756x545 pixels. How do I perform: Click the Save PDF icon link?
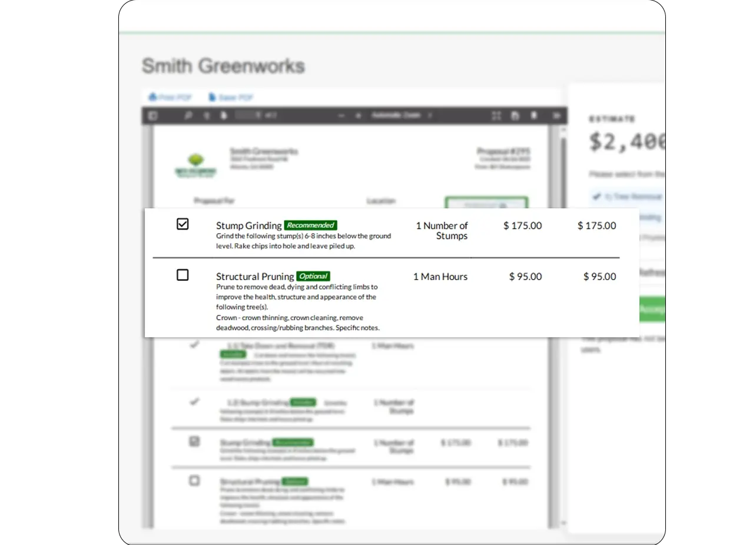coord(231,97)
